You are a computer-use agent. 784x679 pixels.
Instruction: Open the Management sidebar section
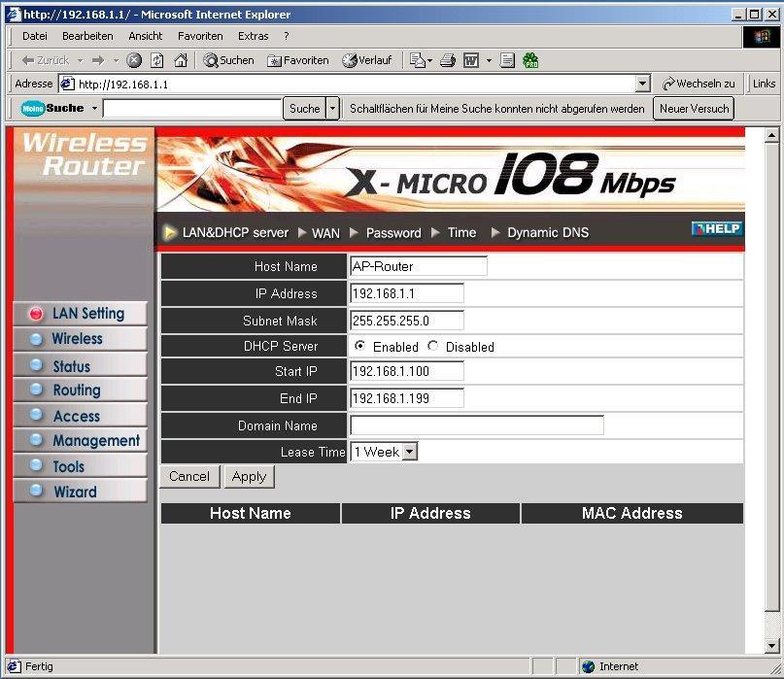tap(80, 440)
